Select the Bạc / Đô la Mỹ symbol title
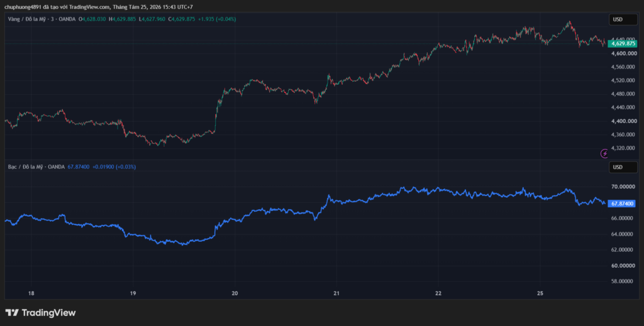644x326 pixels. (36, 167)
